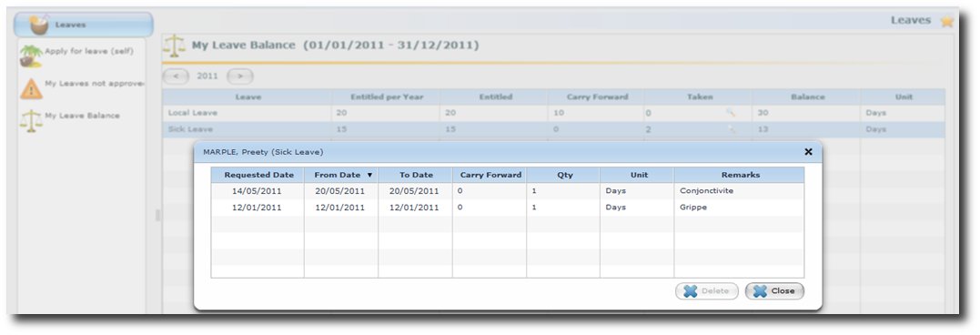Sort by the From Date column header arrow
Screen dimensions: 980x335
[370, 175]
